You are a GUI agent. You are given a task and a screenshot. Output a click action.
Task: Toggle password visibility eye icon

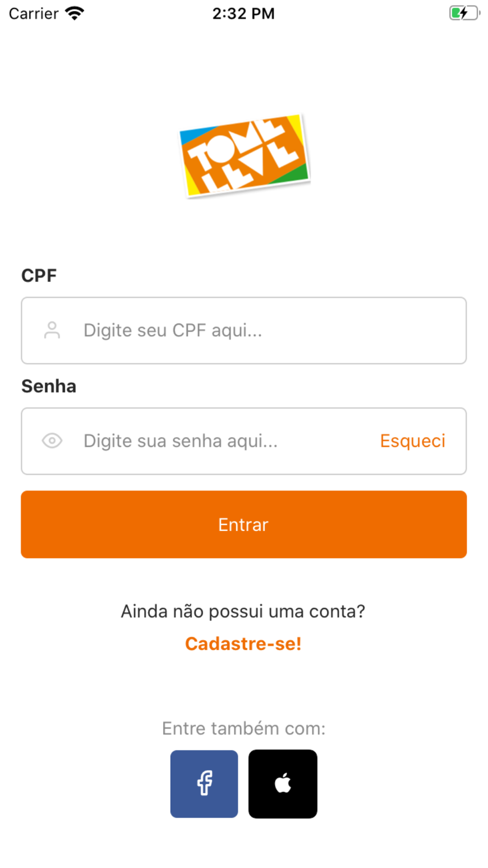[x=52, y=441]
